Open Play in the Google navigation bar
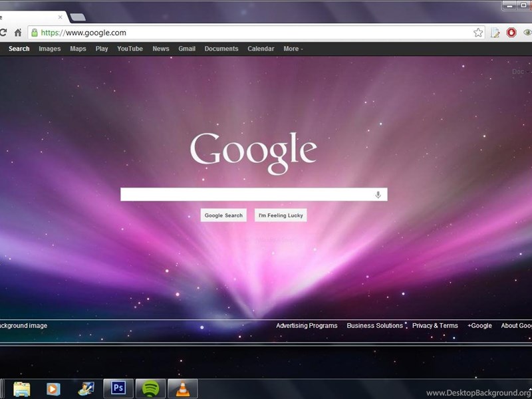This screenshot has width=532, height=399. point(102,49)
